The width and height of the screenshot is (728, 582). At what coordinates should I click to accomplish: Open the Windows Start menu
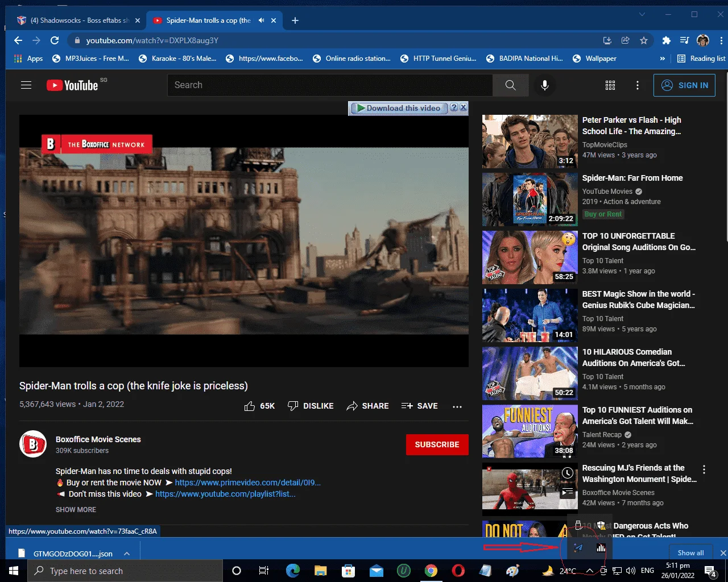pyautogui.click(x=14, y=571)
